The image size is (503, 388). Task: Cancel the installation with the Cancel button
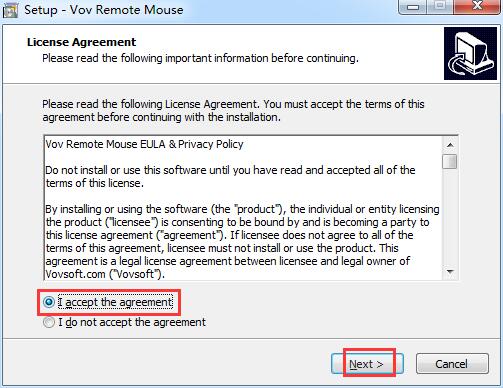(x=452, y=364)
